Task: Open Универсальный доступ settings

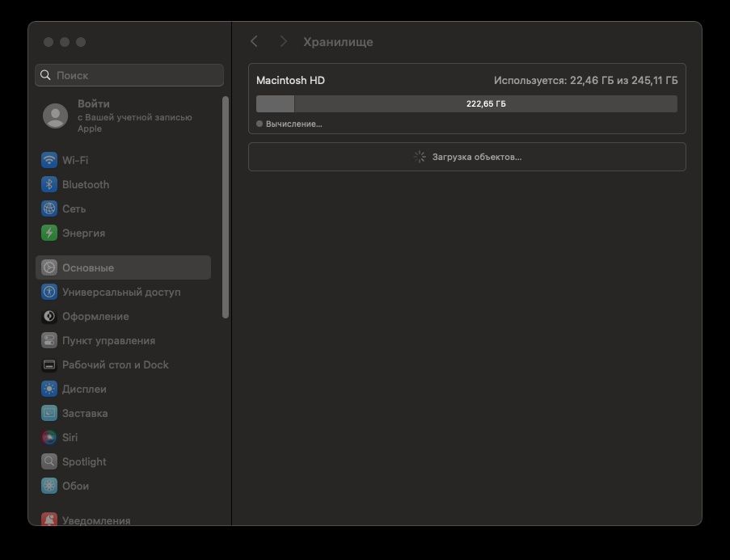Action: [x=123, y=292]
